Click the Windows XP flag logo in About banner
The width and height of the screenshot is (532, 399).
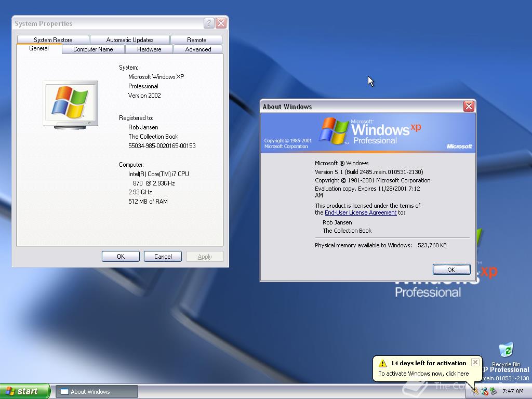click(335, 131)
